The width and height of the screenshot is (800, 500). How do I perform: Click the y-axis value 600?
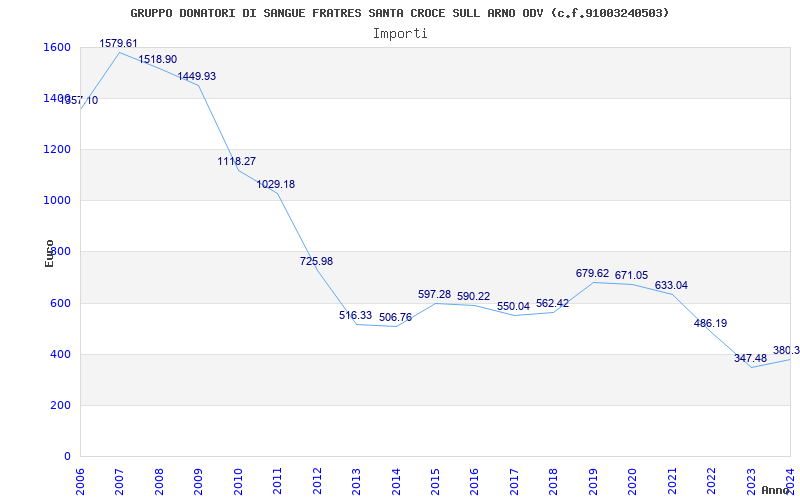click(x=61, y=303)
